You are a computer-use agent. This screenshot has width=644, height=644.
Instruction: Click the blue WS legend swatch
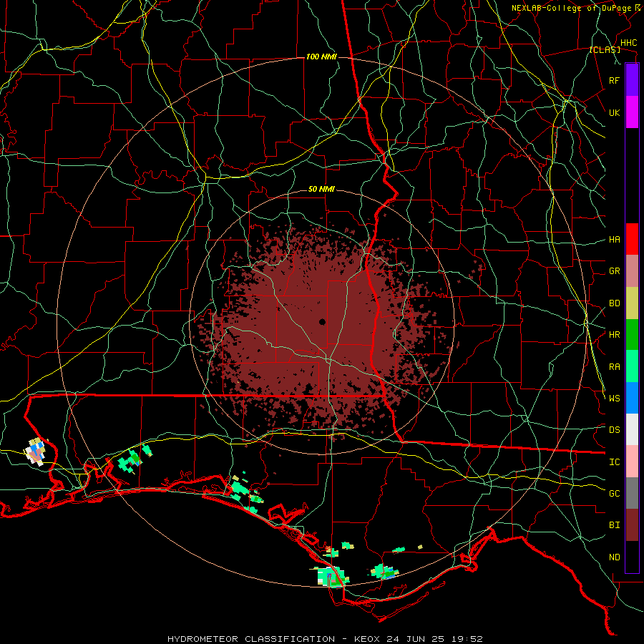pos(632,398)
